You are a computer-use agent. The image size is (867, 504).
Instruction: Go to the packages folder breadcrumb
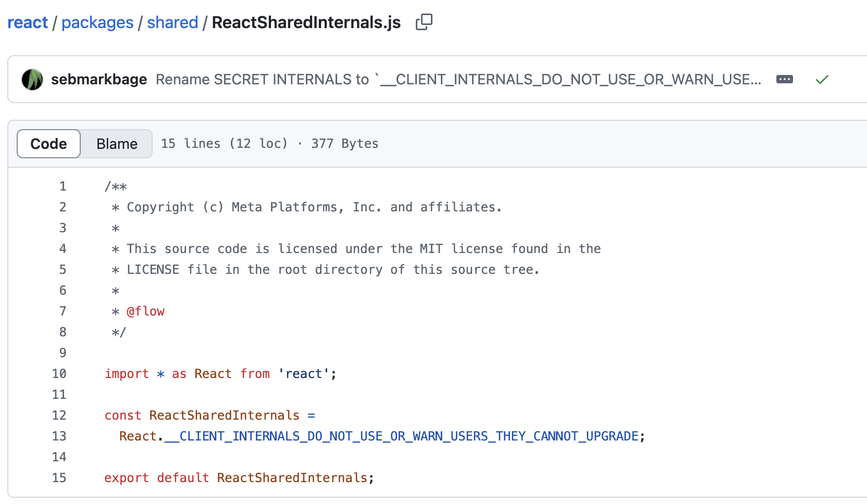tap(97, 22)
